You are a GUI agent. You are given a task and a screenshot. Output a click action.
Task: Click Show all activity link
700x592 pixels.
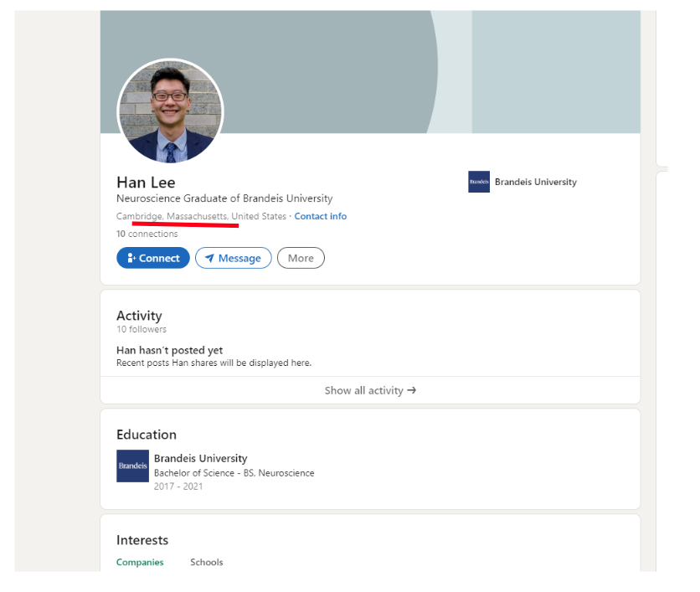coord(370,391)
